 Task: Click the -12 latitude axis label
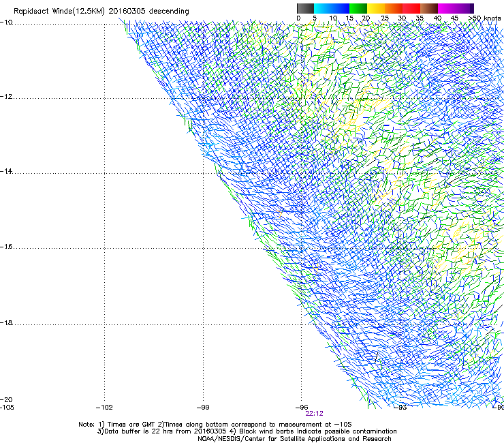coord(6,96)
